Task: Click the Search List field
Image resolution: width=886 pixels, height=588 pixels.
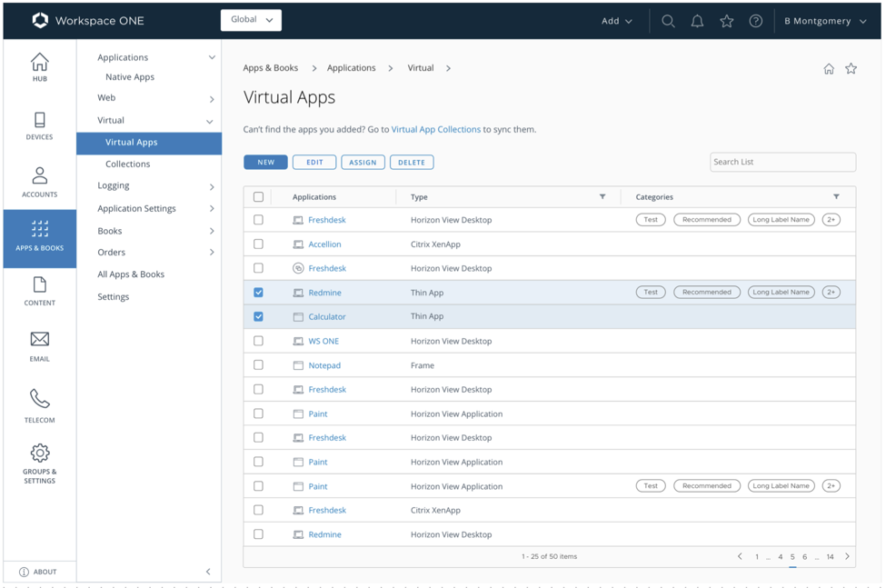Action: click(x=782, y=162)
